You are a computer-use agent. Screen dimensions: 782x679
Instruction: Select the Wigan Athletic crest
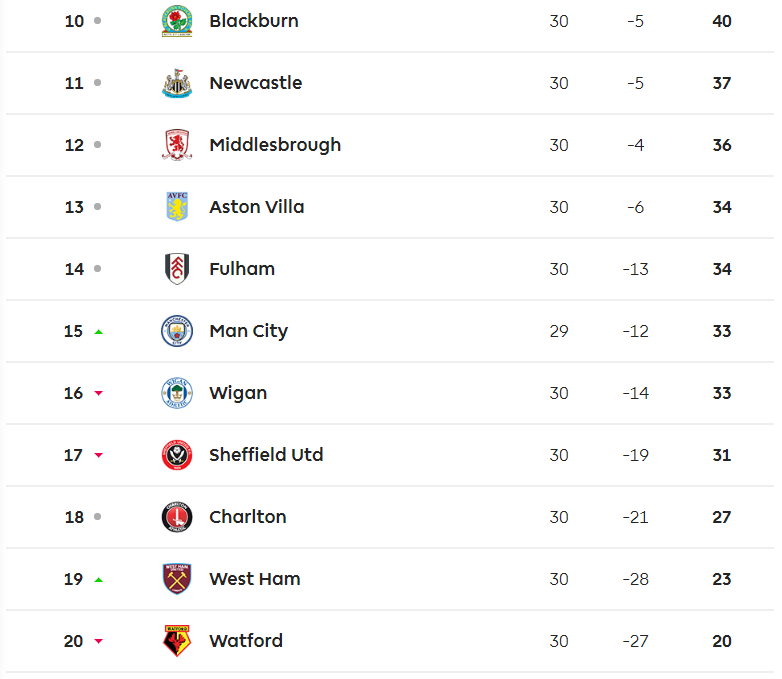(x=177, y=393)
